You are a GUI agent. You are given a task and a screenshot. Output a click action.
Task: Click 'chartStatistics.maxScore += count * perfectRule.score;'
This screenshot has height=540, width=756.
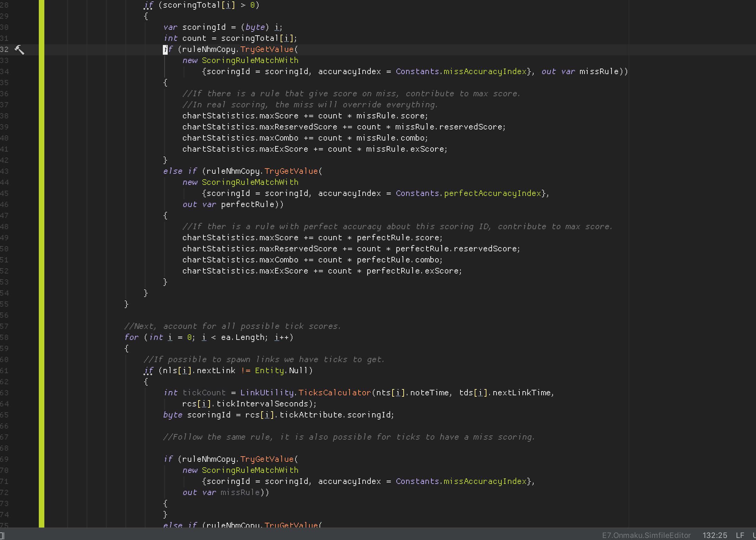(313, 238)
